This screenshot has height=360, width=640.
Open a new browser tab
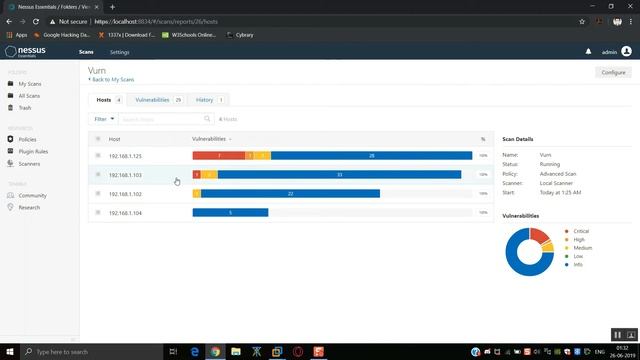point(112,7)
